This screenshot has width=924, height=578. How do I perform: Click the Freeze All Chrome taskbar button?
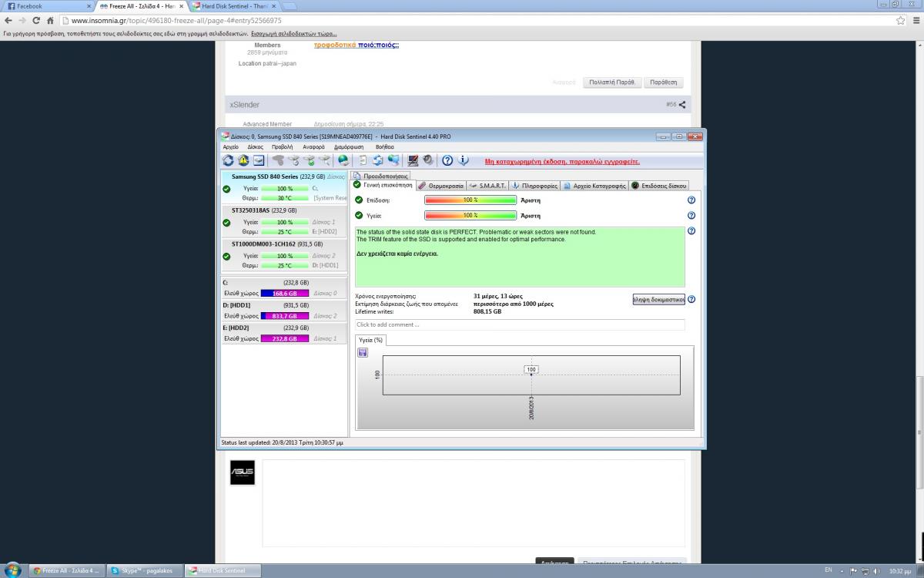(68, 571)
